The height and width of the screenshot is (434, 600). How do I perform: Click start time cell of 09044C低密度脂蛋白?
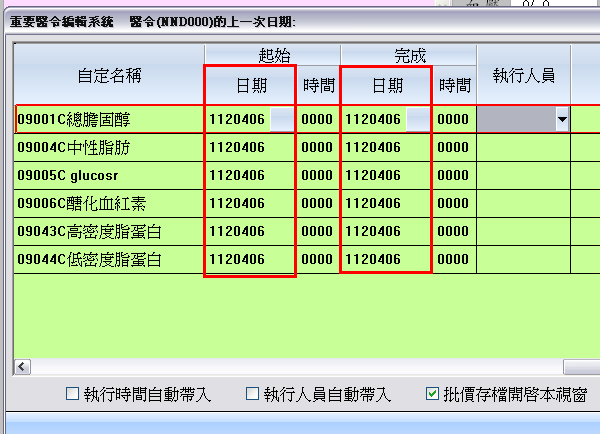click(x=317, y=260)
